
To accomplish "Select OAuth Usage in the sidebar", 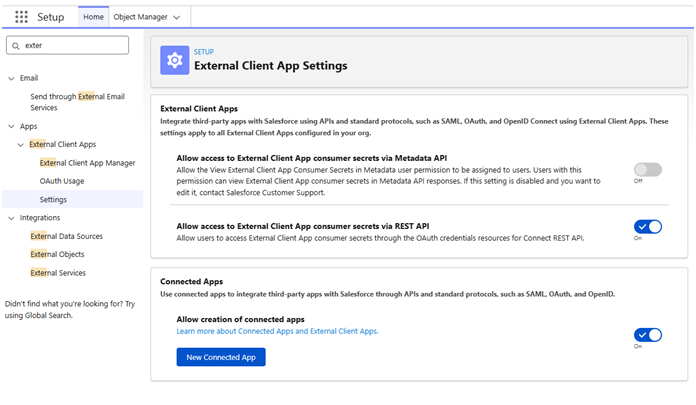I will click(61, 181).
